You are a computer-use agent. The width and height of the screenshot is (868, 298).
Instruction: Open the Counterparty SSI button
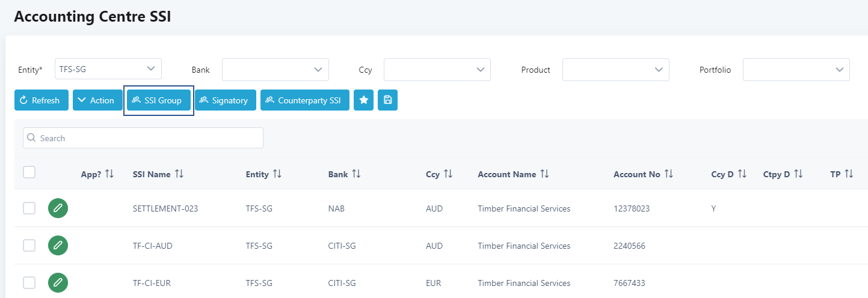[305, 100]
